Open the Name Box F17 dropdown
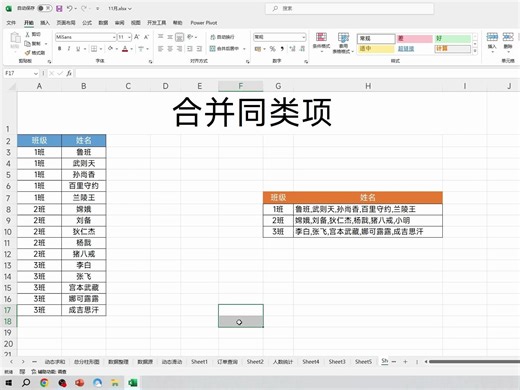 point(36,73)
